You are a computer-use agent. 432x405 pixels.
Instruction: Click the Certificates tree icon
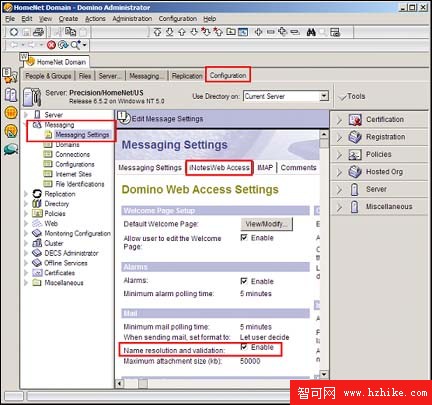(x=37, y=273)
